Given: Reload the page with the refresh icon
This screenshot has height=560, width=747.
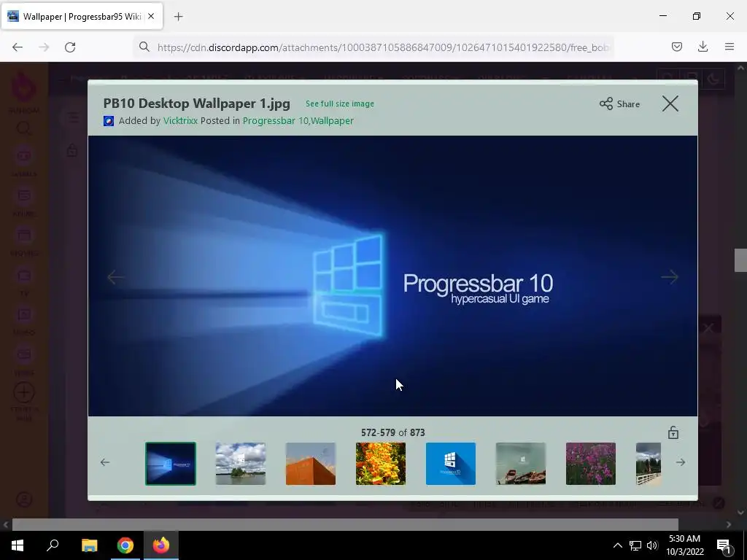Looking at the screenshot, I should tap(70, 47).
